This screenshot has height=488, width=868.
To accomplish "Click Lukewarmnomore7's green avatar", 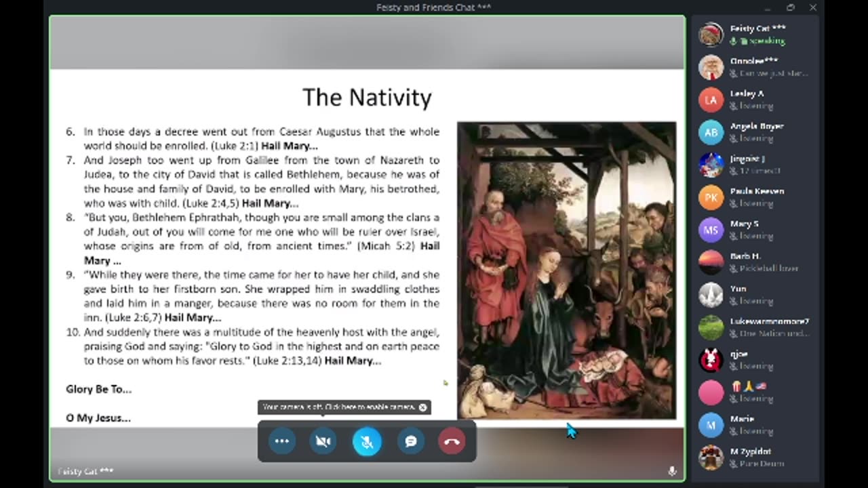I will [711, 327].
